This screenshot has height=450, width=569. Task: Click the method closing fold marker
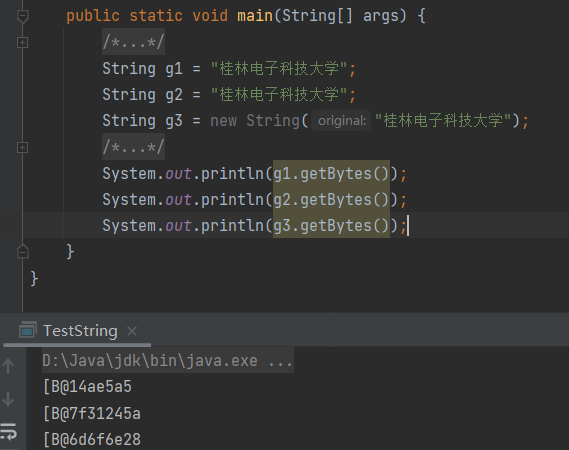[x=22, y=251]
